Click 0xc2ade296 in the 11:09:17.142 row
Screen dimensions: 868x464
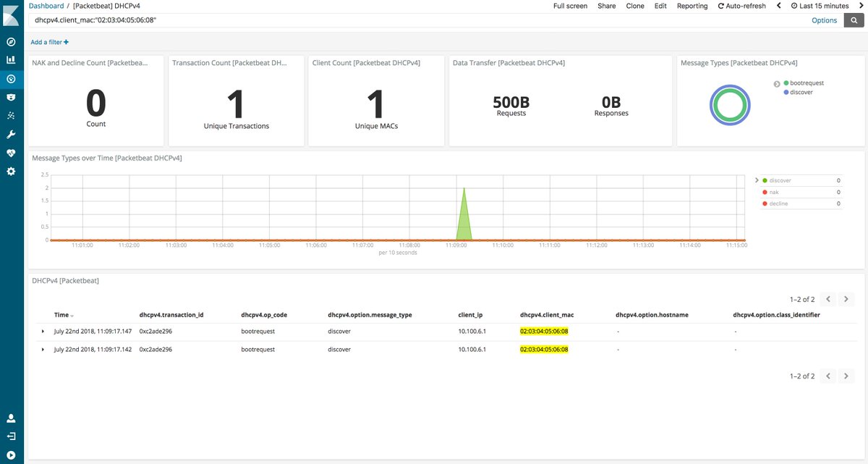(156, 350)
